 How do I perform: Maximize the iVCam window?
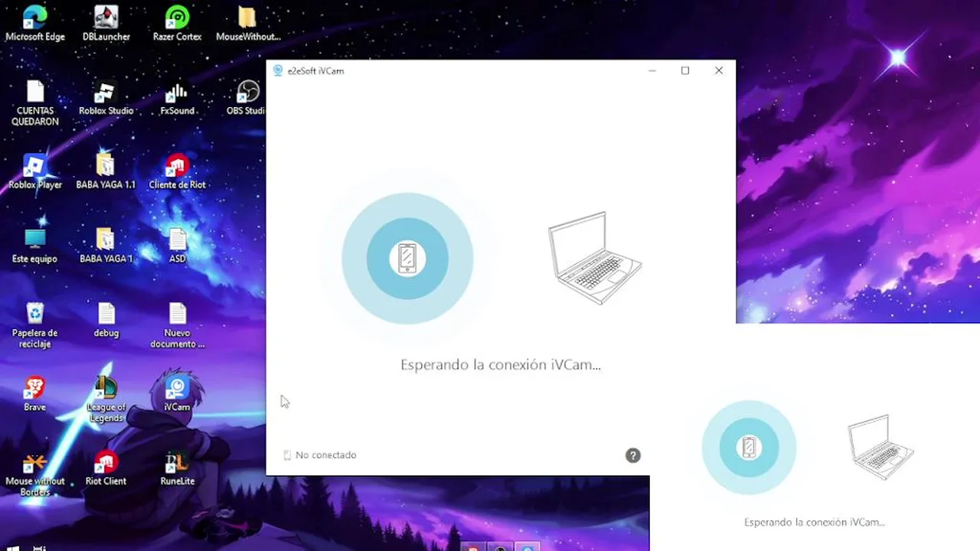tap(685, 70)
